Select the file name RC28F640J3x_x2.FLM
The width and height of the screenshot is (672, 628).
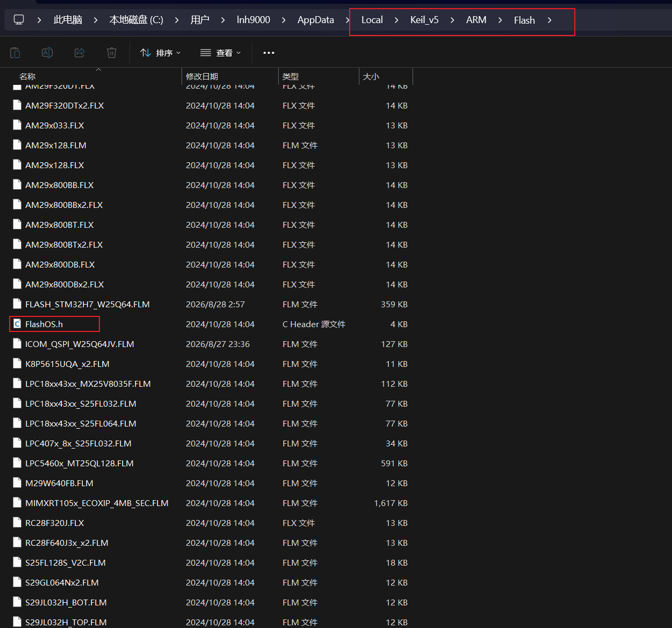[67, 543]
